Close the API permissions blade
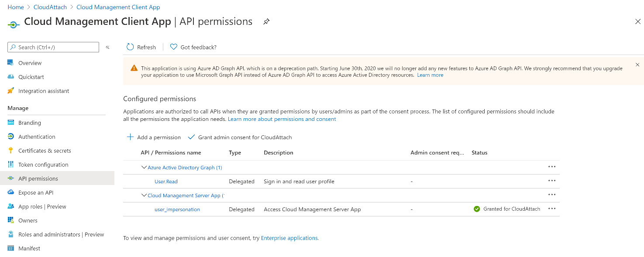 [x=637, y=21]
